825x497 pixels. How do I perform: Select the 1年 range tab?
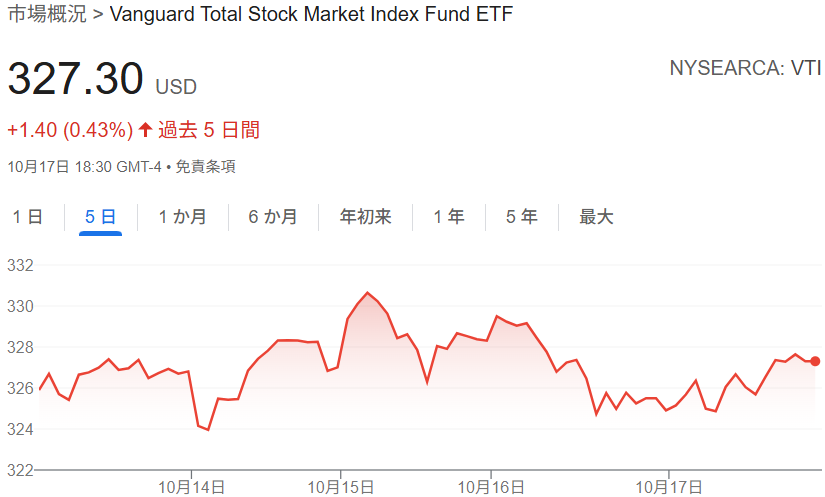point(449,217)
